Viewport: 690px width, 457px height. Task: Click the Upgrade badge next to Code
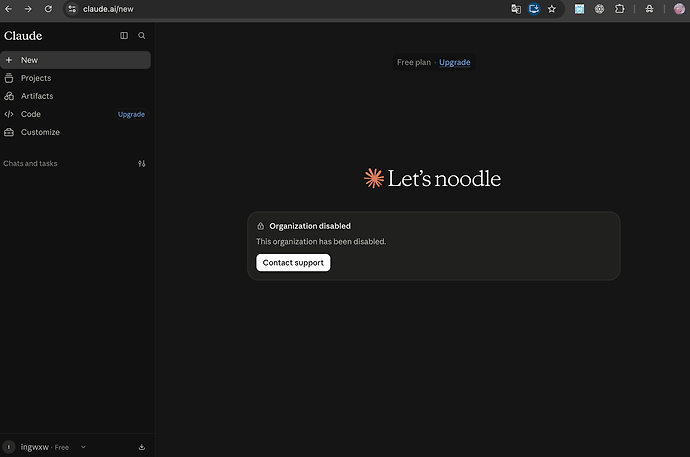tap(131, 114)
